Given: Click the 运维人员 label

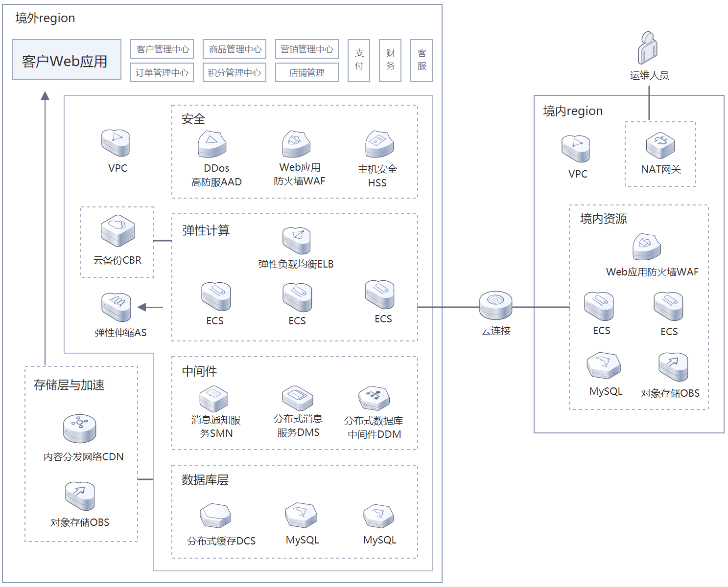Looking at the screenshot, I should [649, 75].
